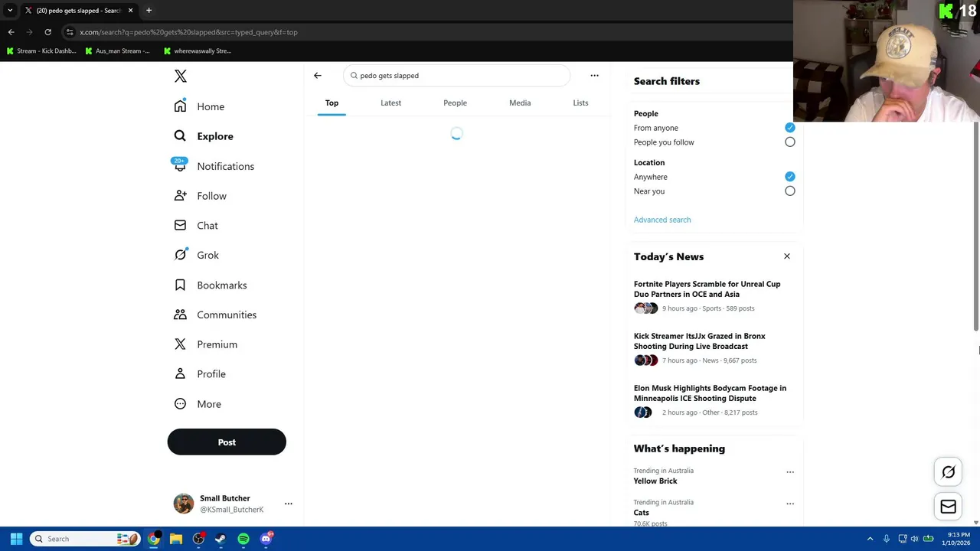Click the Post button
Viewport: 980px width, 551px height.
(x=227, y=442)
